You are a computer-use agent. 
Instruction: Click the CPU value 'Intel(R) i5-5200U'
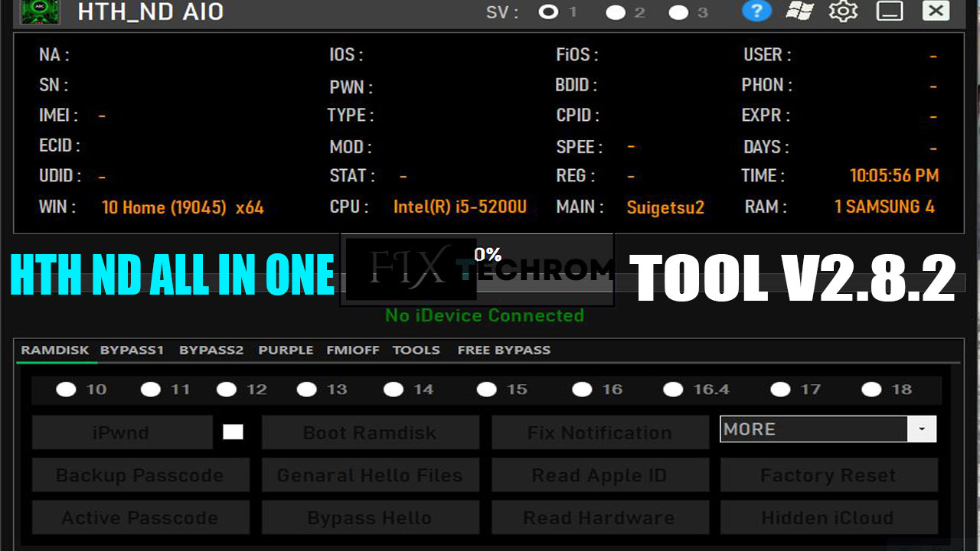point(460,207)
